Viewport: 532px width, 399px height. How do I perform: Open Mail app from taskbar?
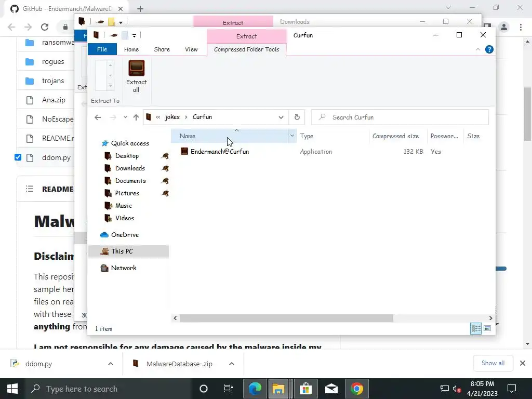click(x=331, y=389)
